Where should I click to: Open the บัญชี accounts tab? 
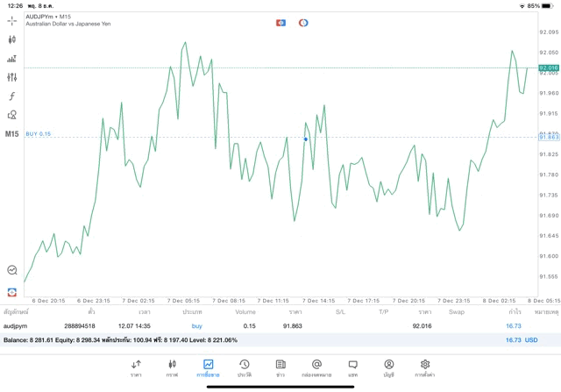pyautogui.click(x=389, y=368)
